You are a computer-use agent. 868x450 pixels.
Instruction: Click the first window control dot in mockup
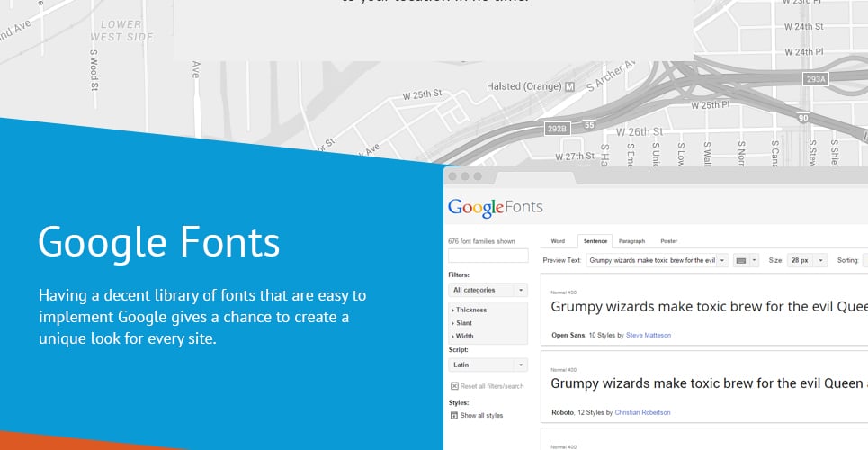click(x=452, y=176)
